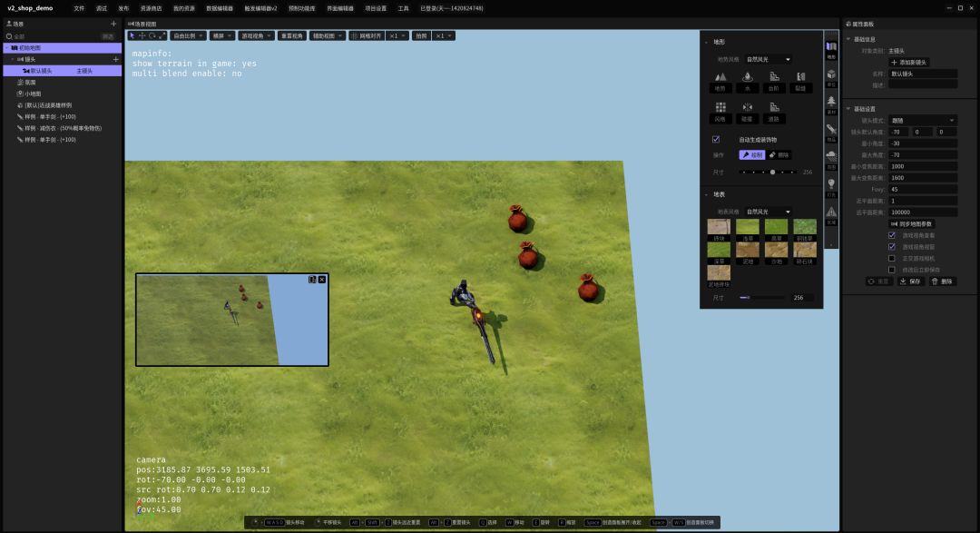980x533 pixels.
Task: Select the 氛围 atmosphere tree item
Action: pos(27,82)
